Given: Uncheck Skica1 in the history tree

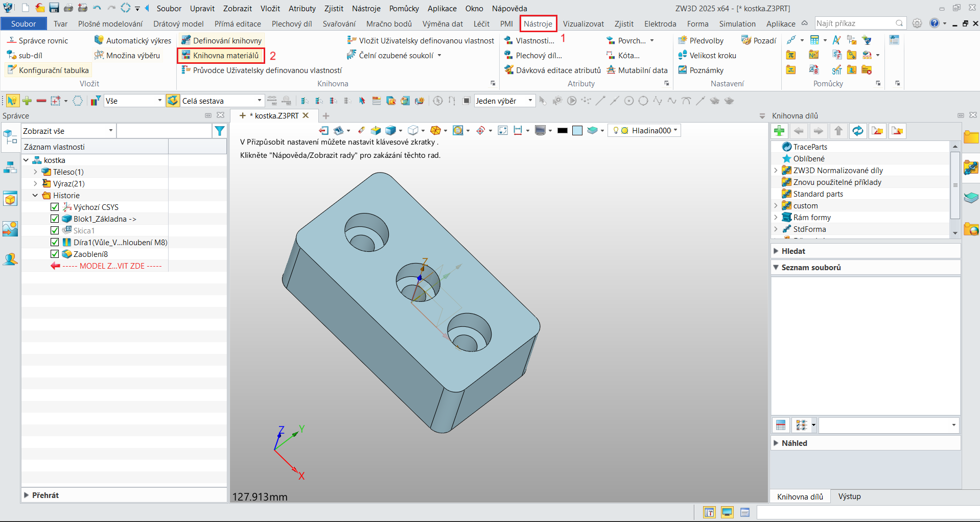Looking at the screenshot, I should [55, 230].
